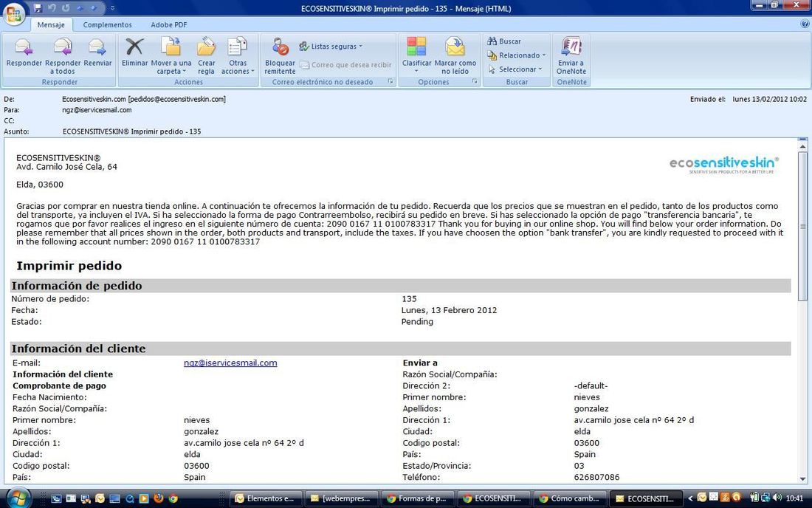Click the Imprimir pedido heading
Image resolution: width=812 pixels, height=508 pixels.
pos(69,266)
